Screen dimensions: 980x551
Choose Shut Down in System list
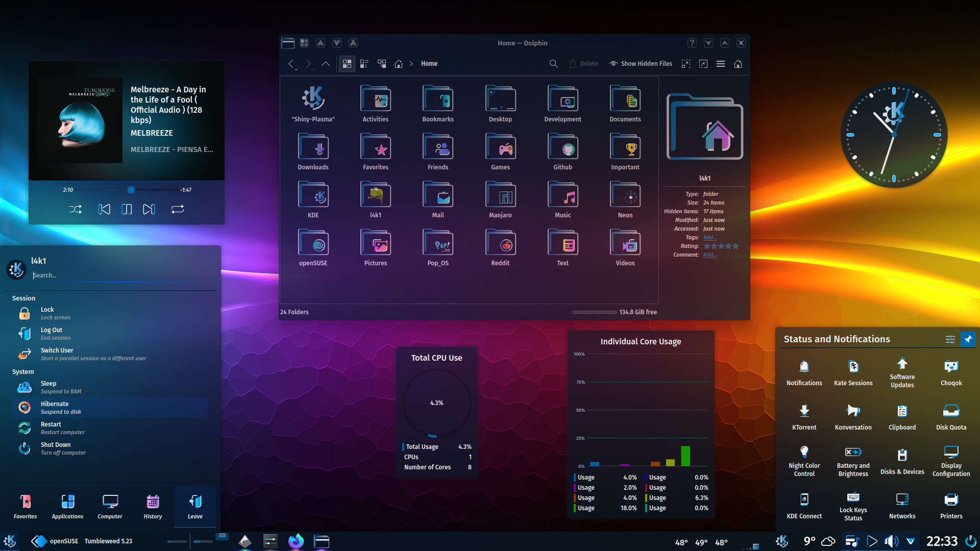[x=110, y=448]
